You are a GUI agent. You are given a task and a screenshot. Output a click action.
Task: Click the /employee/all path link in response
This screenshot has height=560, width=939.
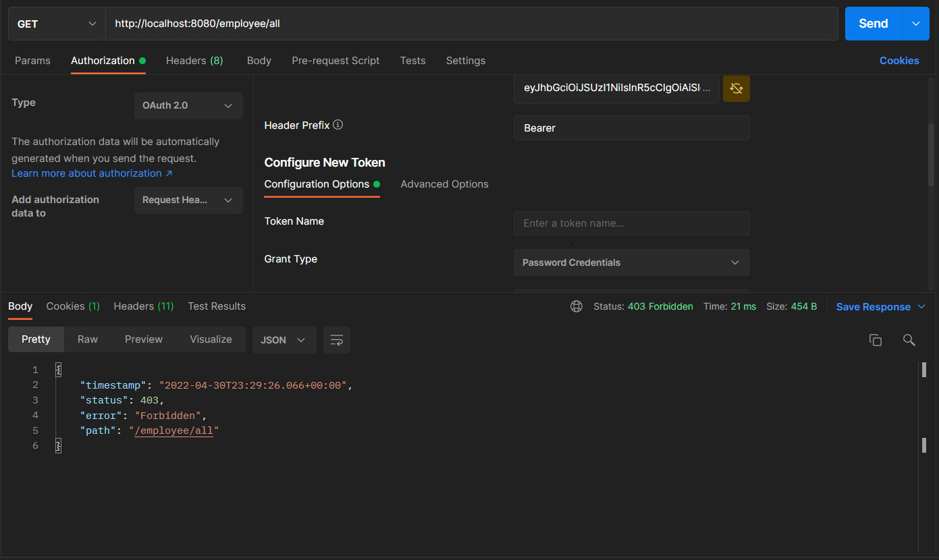click(x=174, y=430)
